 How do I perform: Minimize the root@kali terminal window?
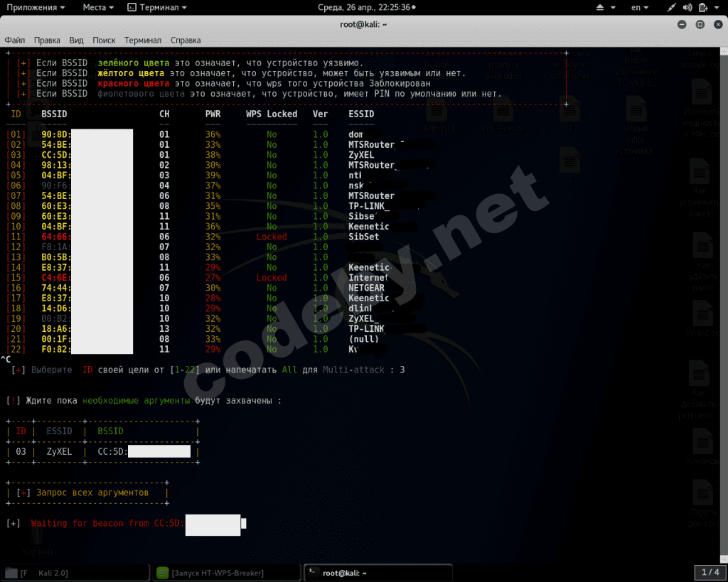tap(682, 25)
